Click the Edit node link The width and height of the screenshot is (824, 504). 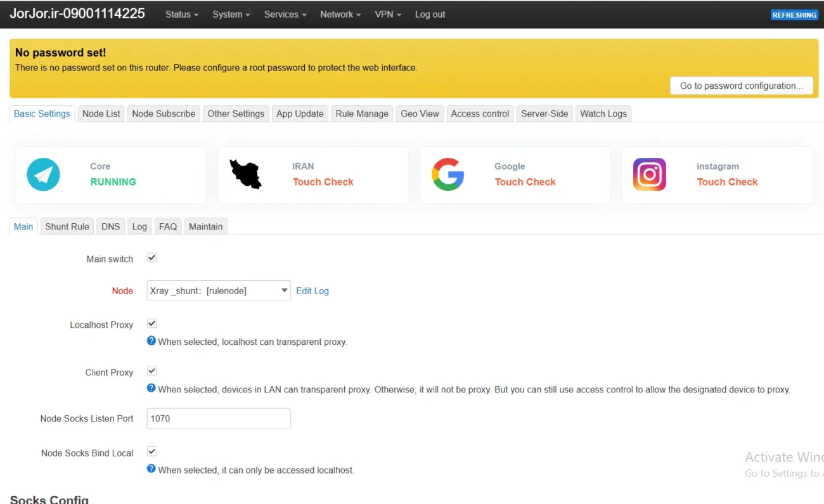coord(304,291)
